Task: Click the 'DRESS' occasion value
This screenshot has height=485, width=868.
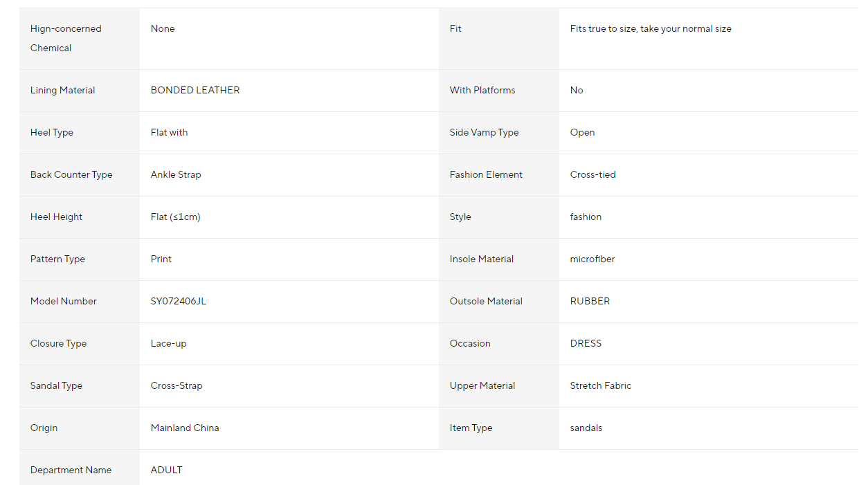Action: click(586, 344)
